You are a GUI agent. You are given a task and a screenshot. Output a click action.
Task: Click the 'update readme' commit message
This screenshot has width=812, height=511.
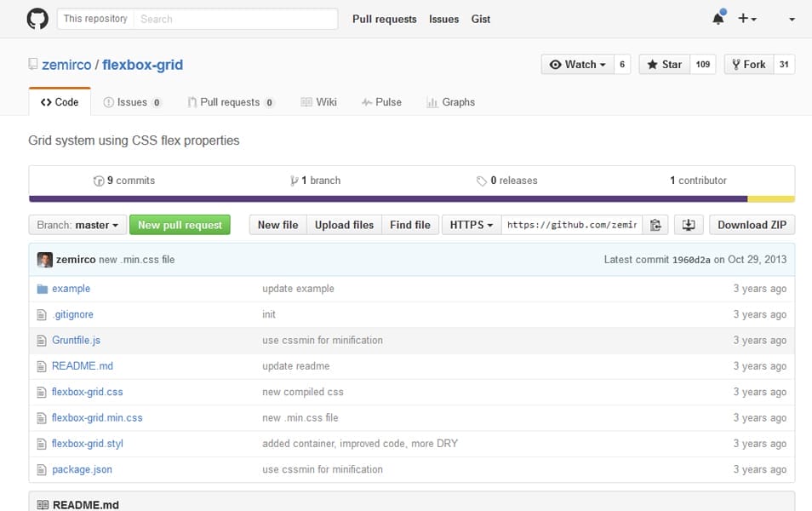click(295, 366)
